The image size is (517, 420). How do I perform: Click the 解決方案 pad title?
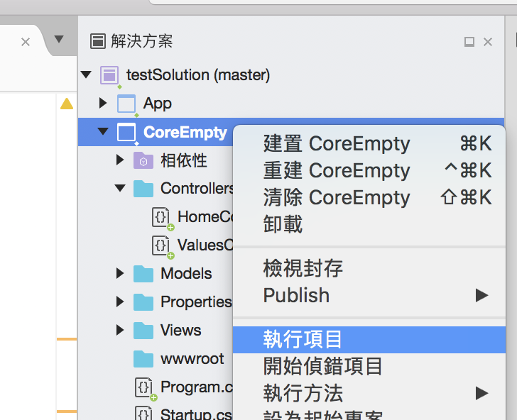pos(142,41)
